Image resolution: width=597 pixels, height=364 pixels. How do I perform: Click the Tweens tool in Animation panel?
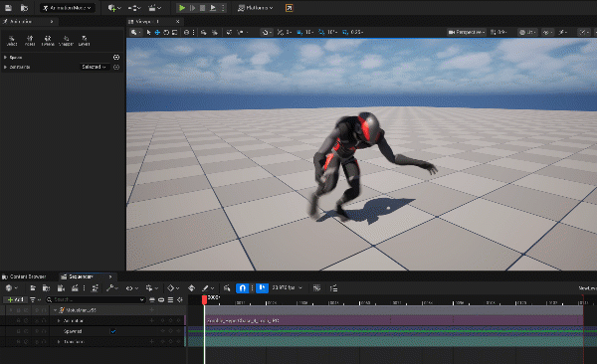[48, 41]
